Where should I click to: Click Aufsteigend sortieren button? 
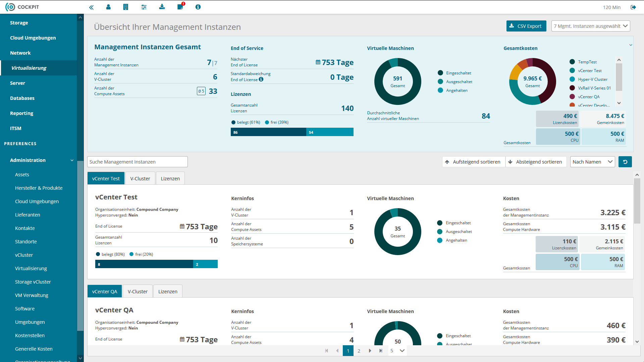coord(474,162)
